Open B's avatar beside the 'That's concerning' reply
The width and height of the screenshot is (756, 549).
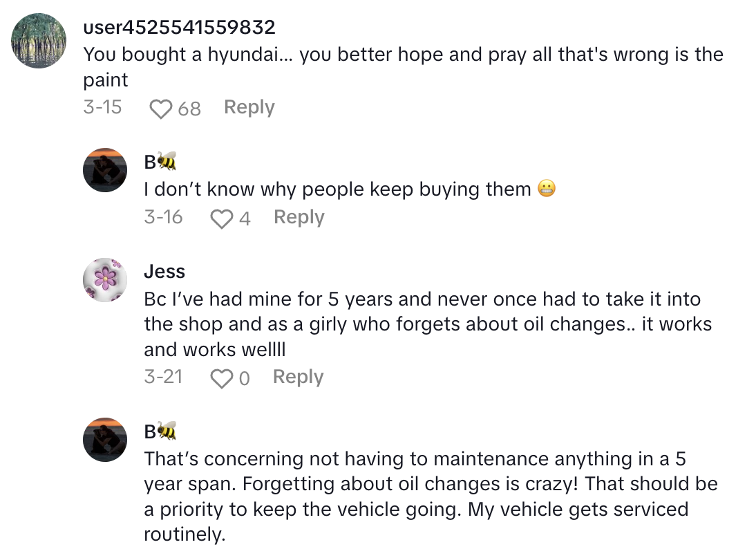click(x=105, y=439)
